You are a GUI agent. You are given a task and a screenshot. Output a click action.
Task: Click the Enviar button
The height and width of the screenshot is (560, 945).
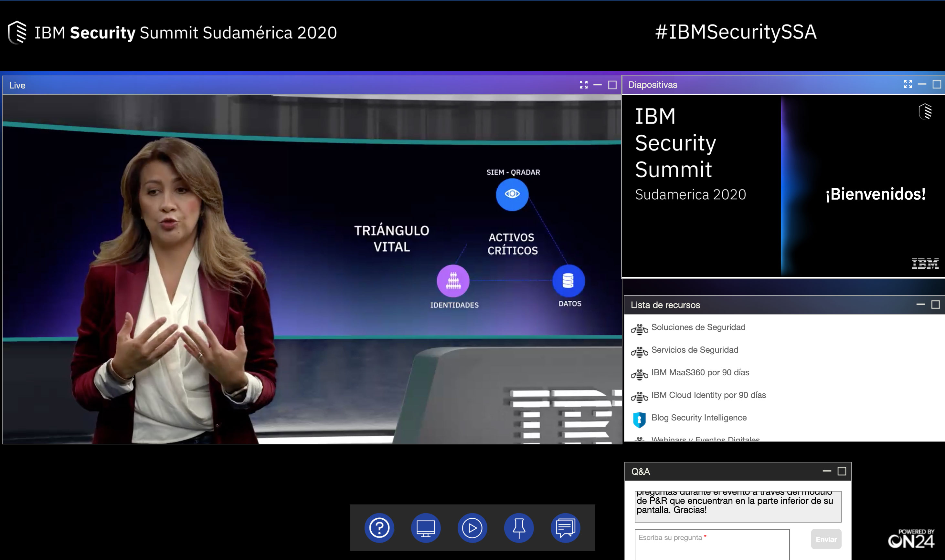[x=826, y=539]
